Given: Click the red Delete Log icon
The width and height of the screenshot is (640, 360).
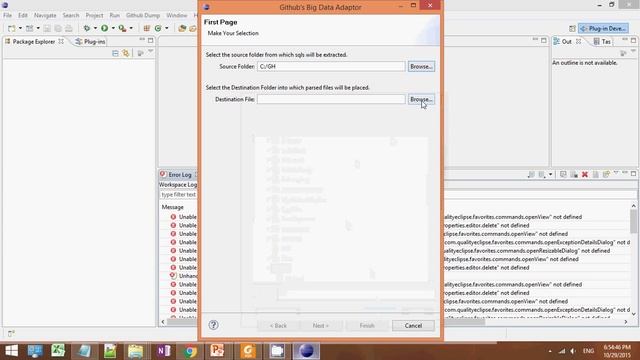Looking at the screenshot, I should 585,175.
